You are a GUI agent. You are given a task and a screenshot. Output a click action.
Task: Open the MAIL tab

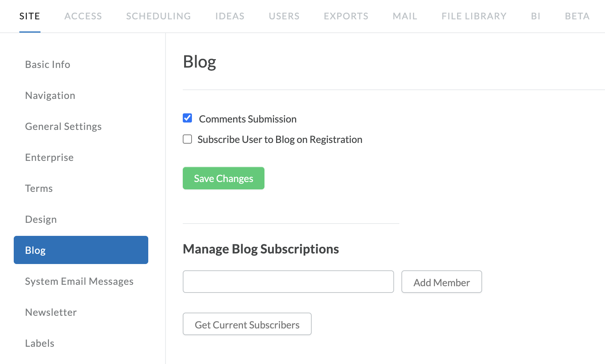point(405,16)
